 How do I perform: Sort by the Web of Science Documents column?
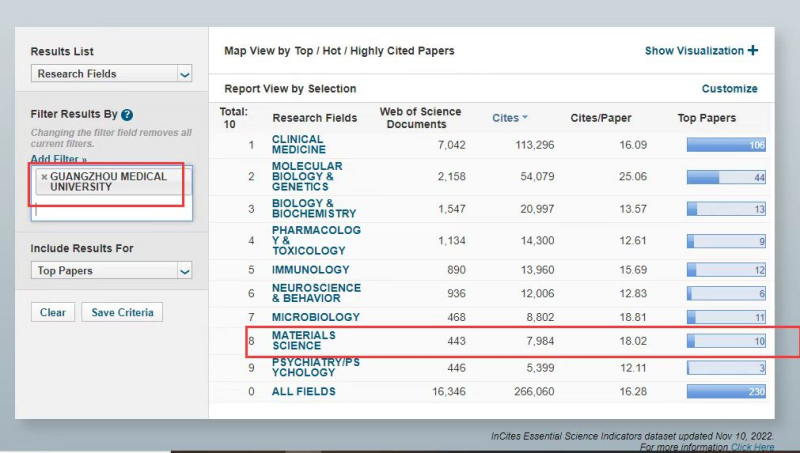pos(420,118)
